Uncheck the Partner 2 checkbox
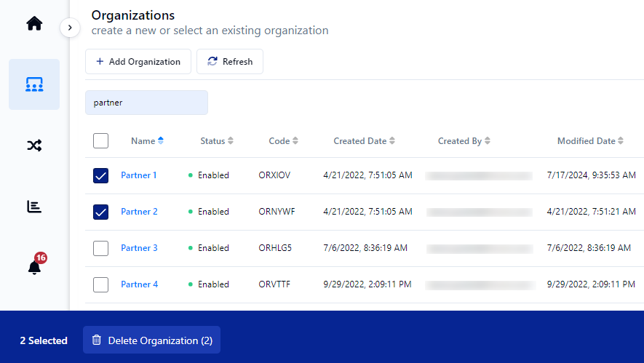The image size is (644, 363). tap(101, 212)
